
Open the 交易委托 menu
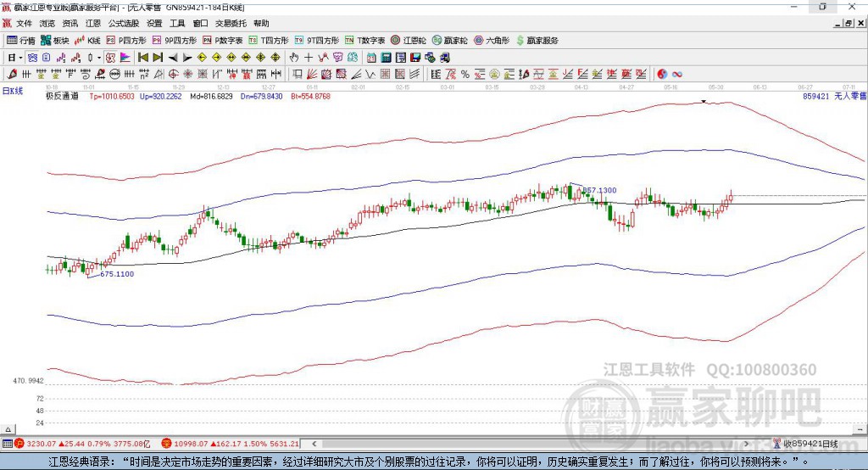(231, 23)
